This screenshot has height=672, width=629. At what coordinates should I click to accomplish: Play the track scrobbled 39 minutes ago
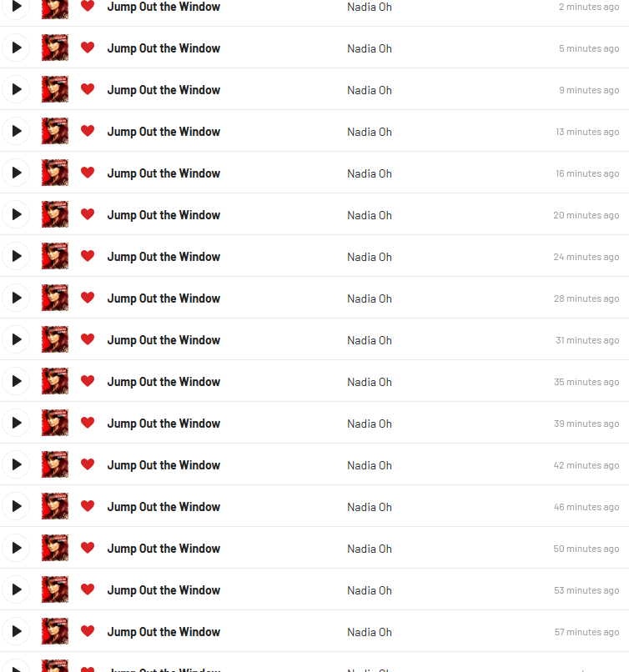pyautogui.click(x=17, y=423)
